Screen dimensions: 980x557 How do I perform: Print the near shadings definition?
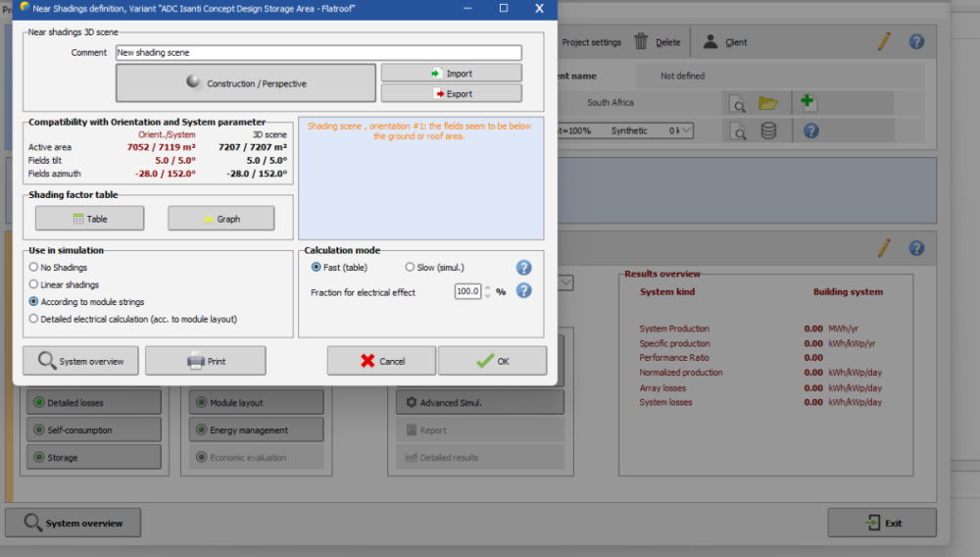click(206, 361)
